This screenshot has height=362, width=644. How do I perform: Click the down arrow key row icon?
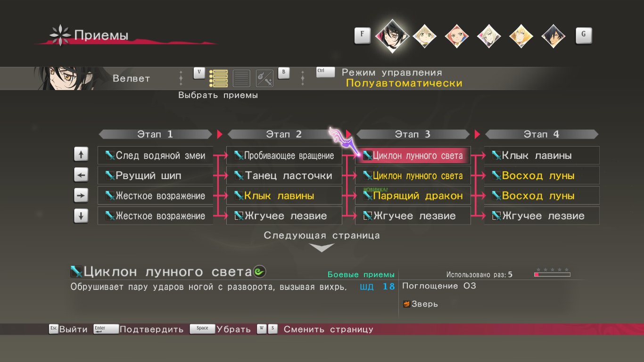point(81,216)
